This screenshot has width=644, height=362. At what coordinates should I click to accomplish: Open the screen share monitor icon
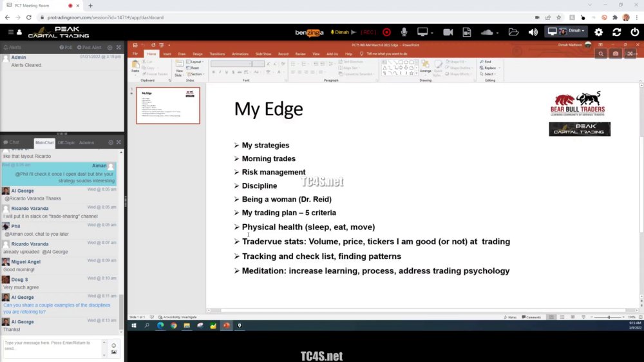pyautogui.click(x=422, y=32)
